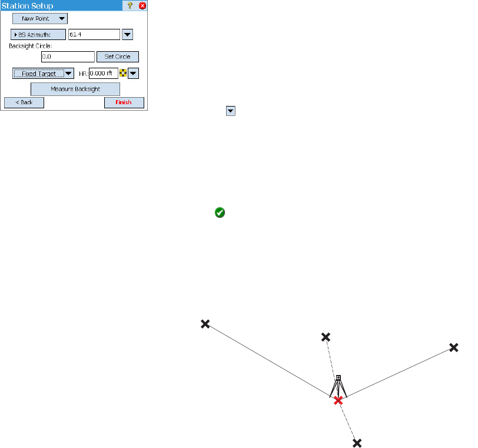
Task: Select the bottom black X point
Action: tap(357, 443)
